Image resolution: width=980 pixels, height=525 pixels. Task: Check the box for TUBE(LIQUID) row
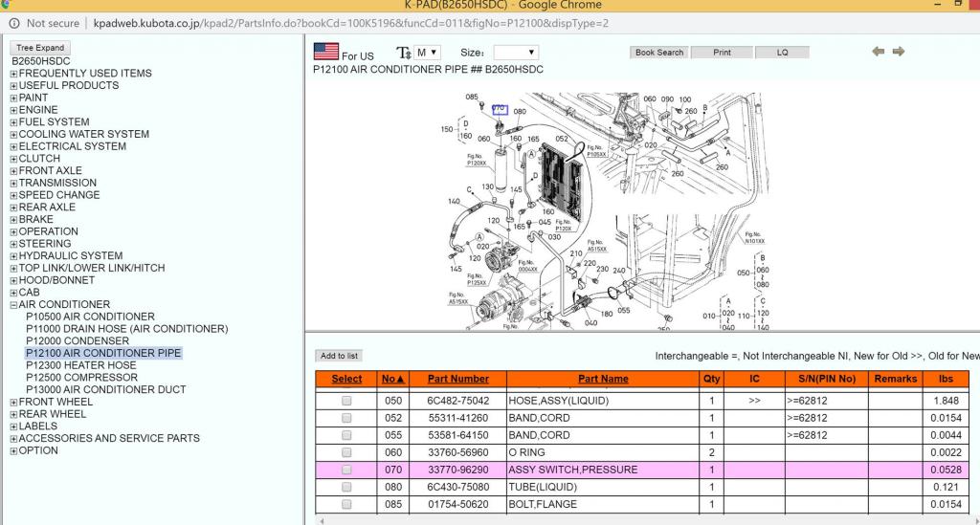(x=346, y=487)
